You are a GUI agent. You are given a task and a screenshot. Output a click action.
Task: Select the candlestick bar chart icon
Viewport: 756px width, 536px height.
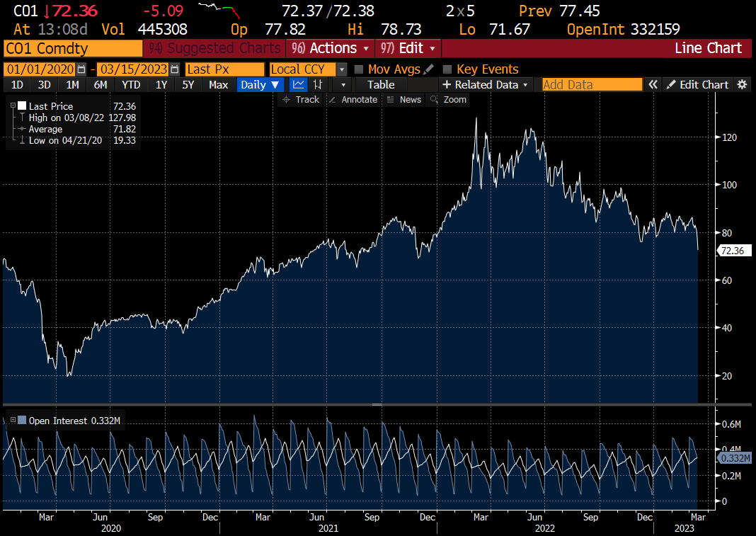[317, 85]
